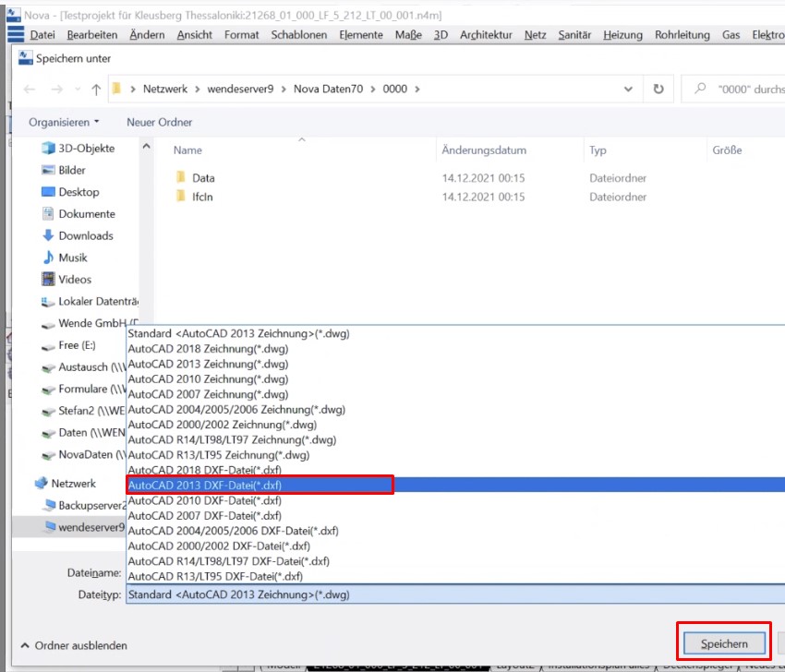The width and height of the screenshot is (785, 672).
Task: Open the Ändern menu
Action: tap(147, 35)
